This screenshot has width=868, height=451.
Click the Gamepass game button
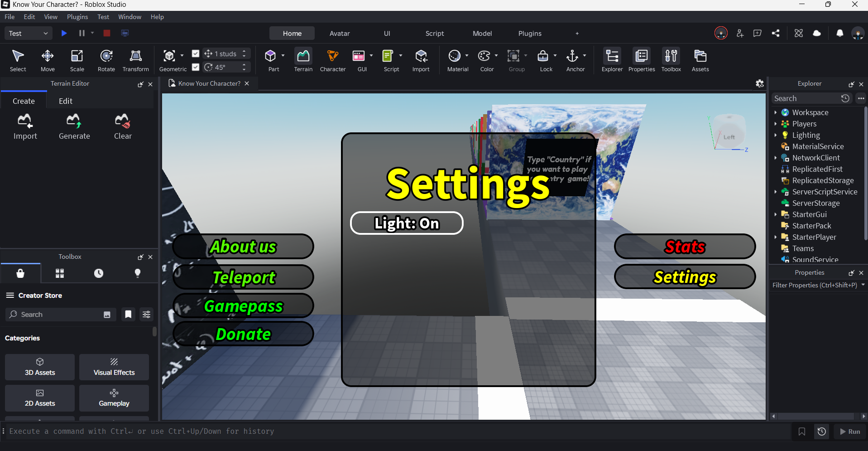coord(243,306)
